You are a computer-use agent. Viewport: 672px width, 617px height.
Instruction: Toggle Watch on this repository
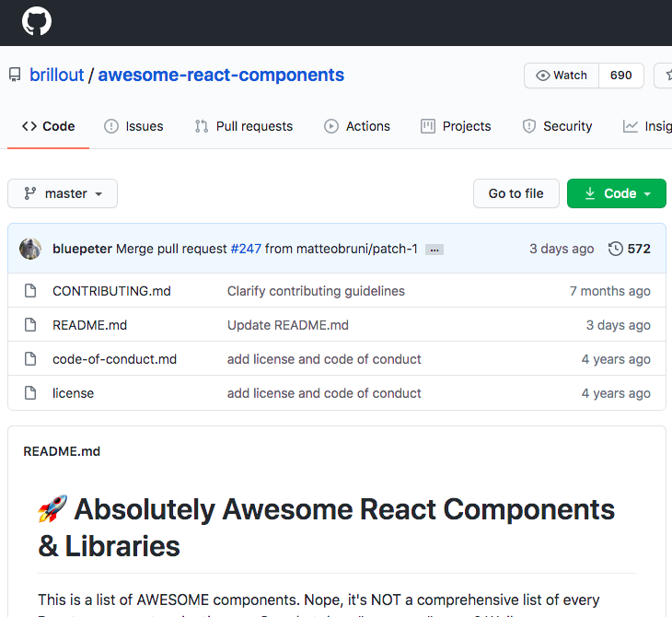point(562,76)
